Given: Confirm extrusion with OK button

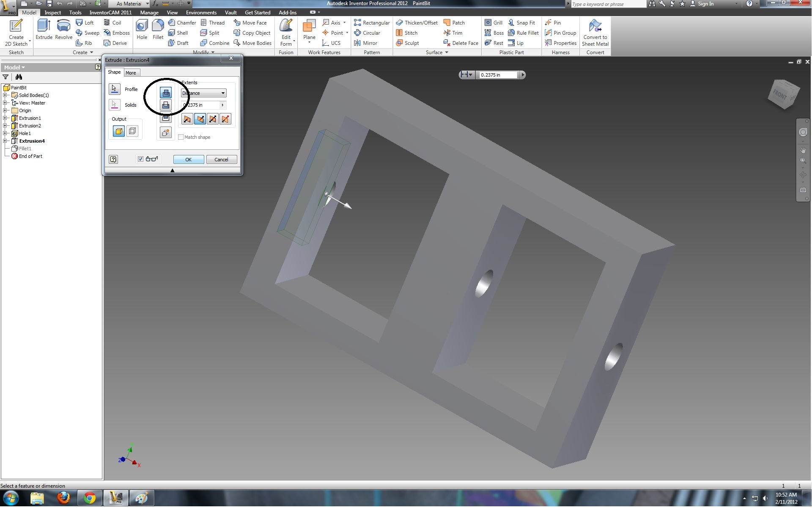Looking at the screenshot, I should (189, 160).
